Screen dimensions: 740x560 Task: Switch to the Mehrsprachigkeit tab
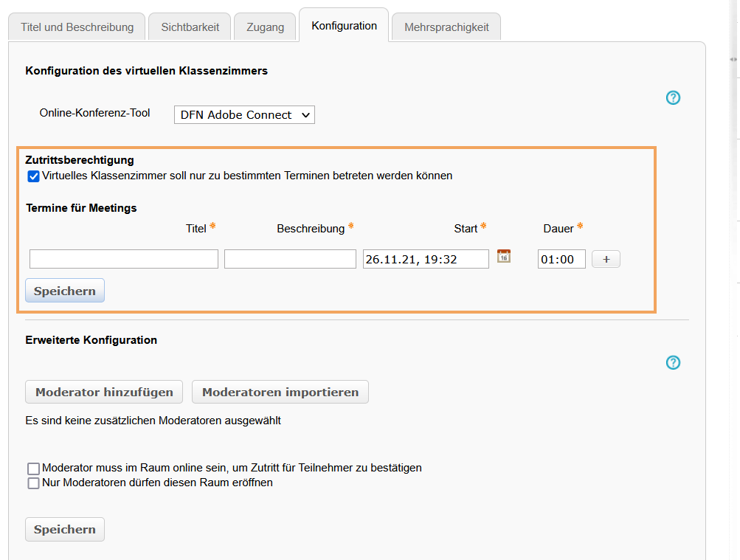[446, 27]
